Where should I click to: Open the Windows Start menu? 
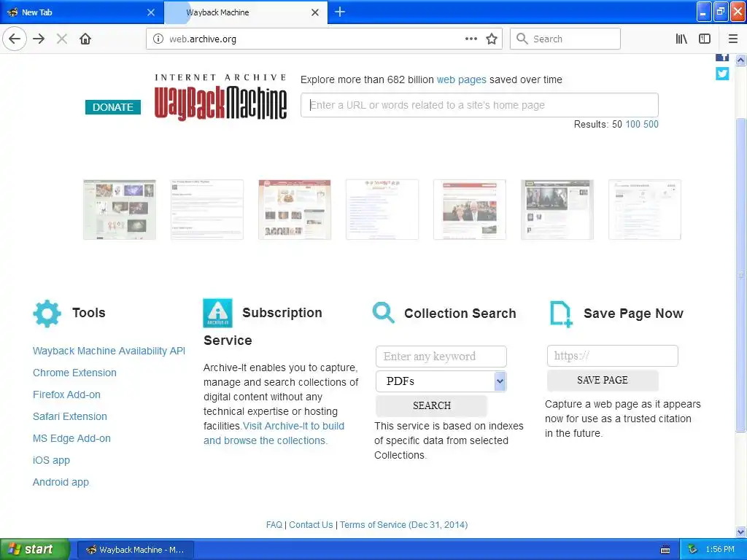coord(34,549)
